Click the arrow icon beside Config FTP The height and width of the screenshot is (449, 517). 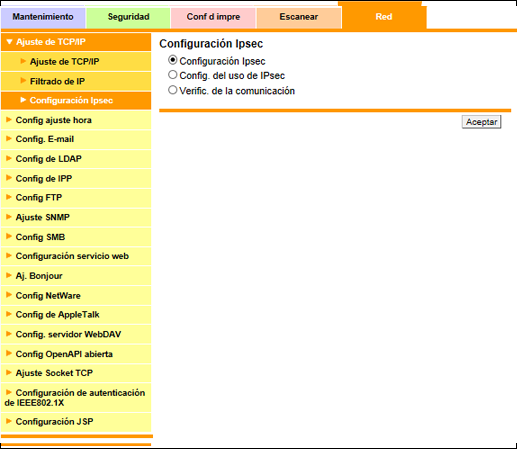tap(9, 197)
